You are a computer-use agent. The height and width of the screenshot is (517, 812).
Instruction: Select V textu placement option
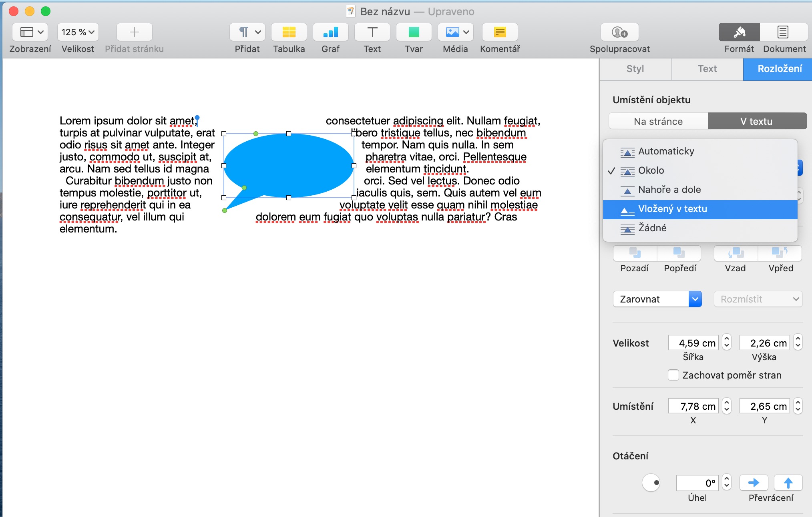point(757,121)
